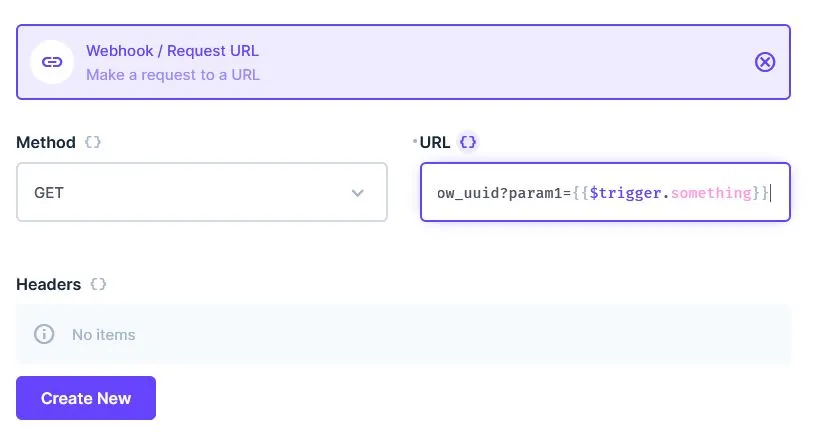The image size is (813, 435).
Task: Click 'Make a request to a URL' subtitle
Action: 172,74
